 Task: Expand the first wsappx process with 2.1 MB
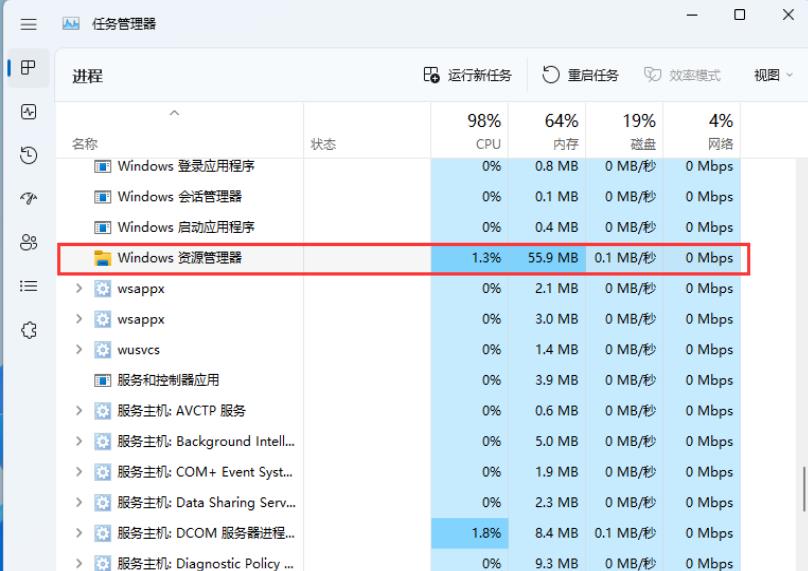coord(79,288)
